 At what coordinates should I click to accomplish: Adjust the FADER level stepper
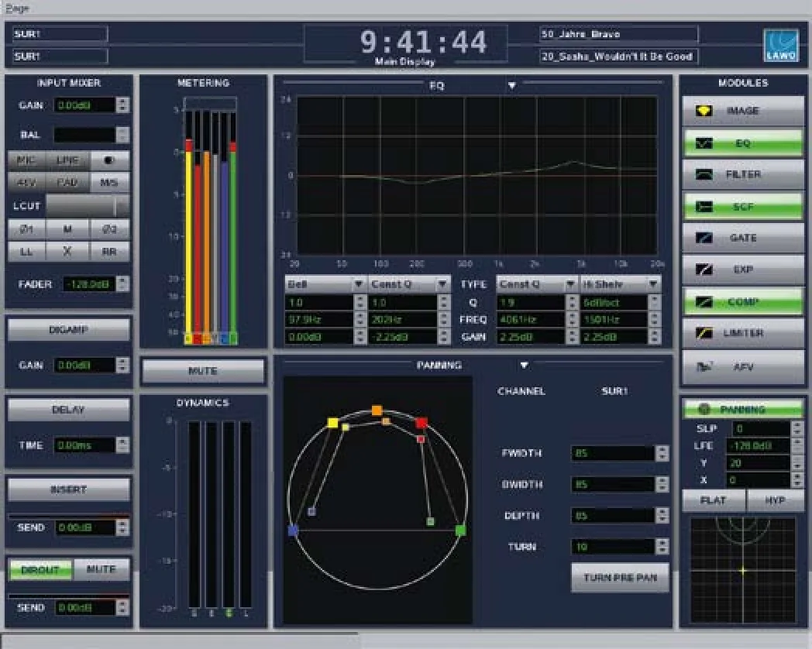[122, 283]
